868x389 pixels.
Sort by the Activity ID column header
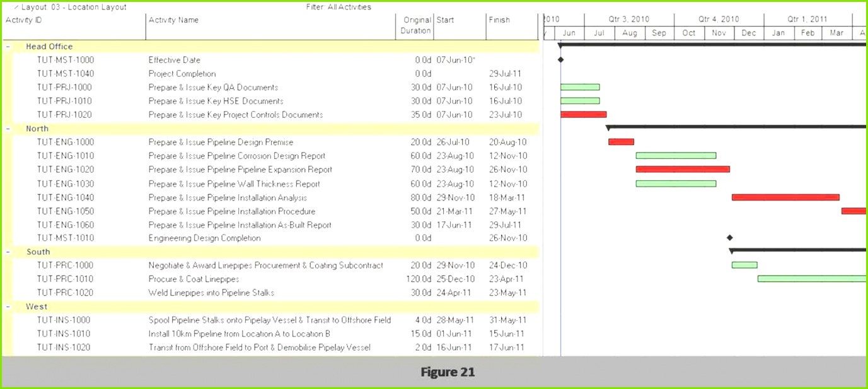click(24, 20)
